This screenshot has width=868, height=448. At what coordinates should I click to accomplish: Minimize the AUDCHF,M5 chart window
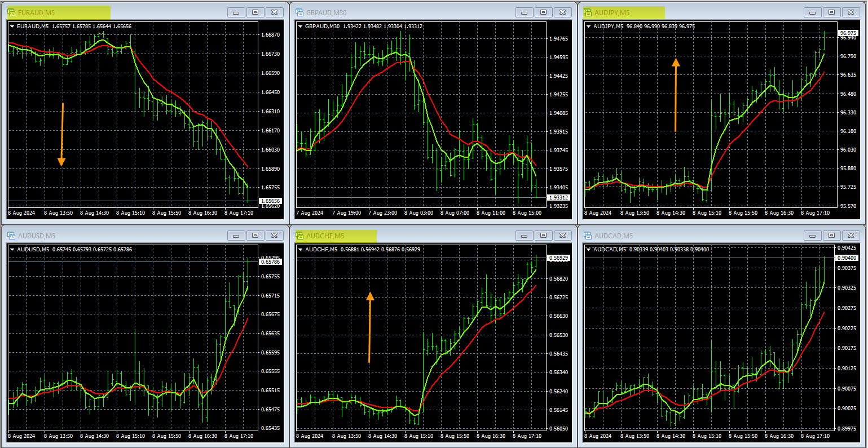pos(525,236)
